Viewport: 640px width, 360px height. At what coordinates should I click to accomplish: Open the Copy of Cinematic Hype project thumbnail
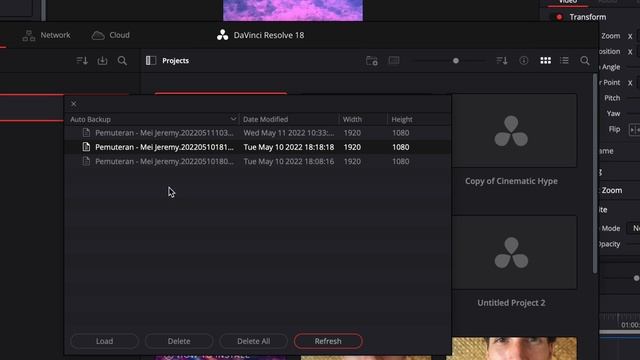(514, 131)
